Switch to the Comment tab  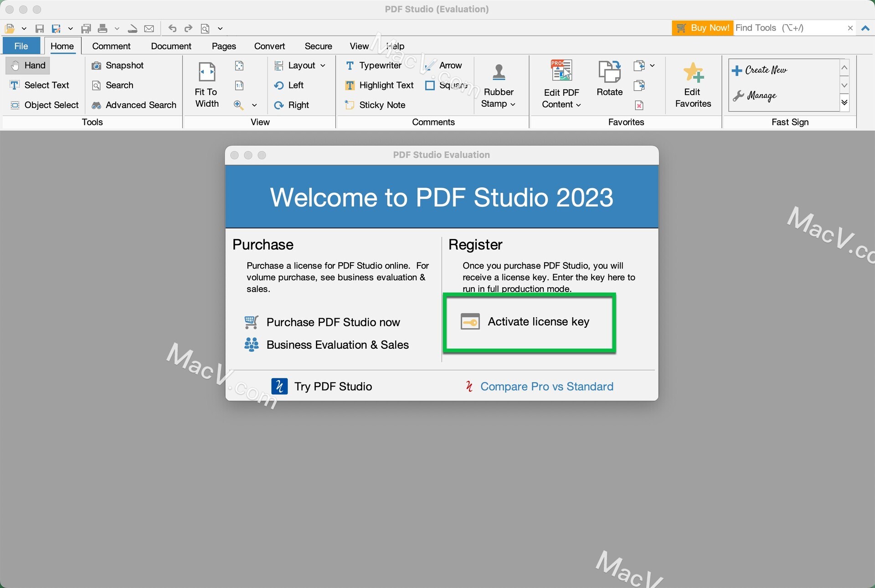point(111,46)
